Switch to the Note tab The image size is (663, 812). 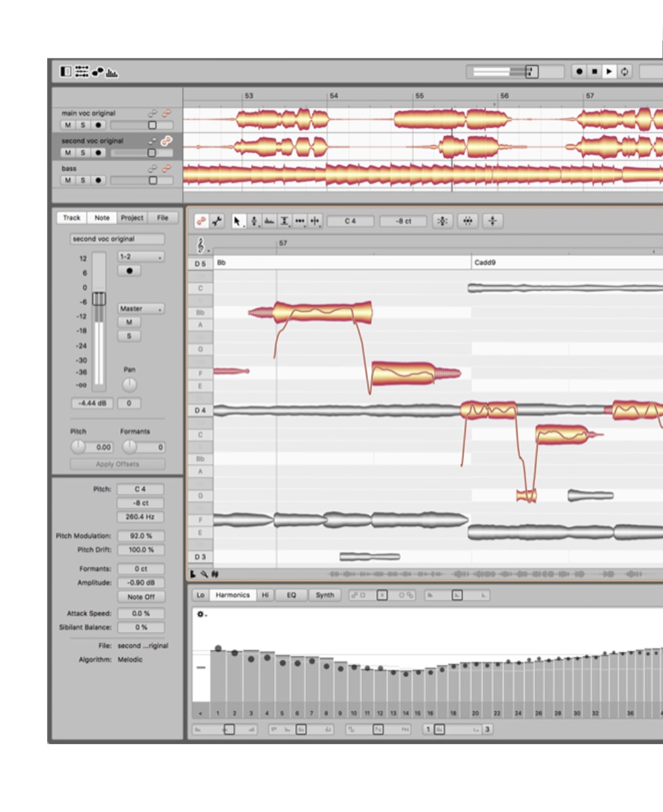tap(102, 217)
